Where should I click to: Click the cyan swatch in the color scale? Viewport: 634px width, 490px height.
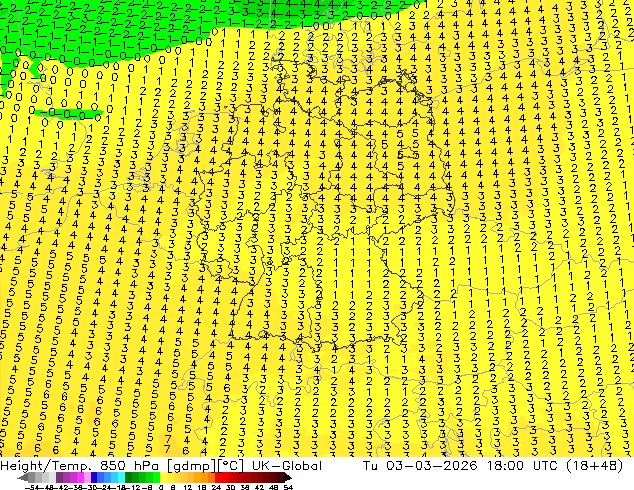122,477
